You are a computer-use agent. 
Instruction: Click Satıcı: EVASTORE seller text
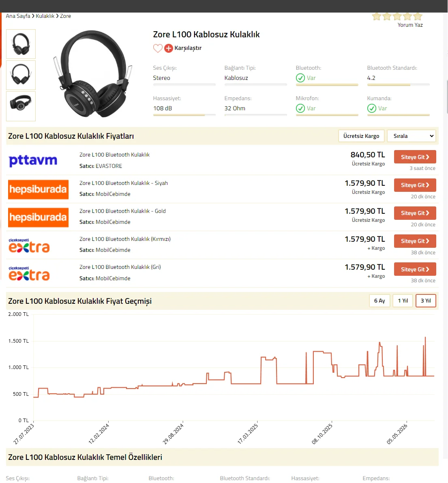(101, 166)
